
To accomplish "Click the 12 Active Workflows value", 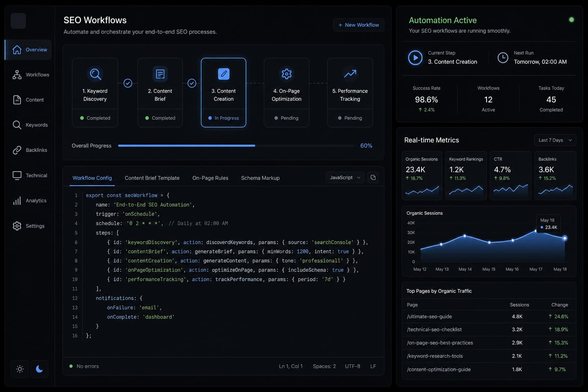I will click(488, 100).
